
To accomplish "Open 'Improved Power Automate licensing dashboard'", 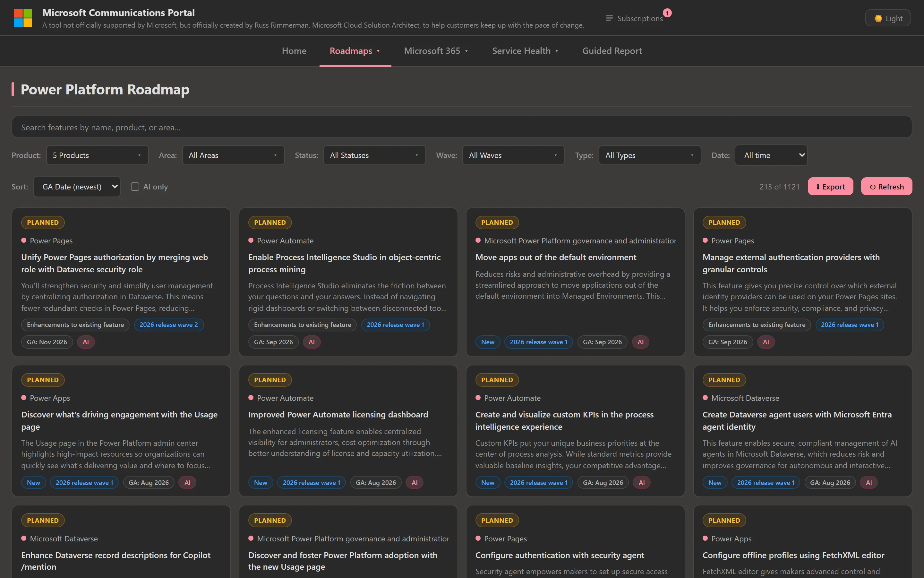I will point(338,414).
